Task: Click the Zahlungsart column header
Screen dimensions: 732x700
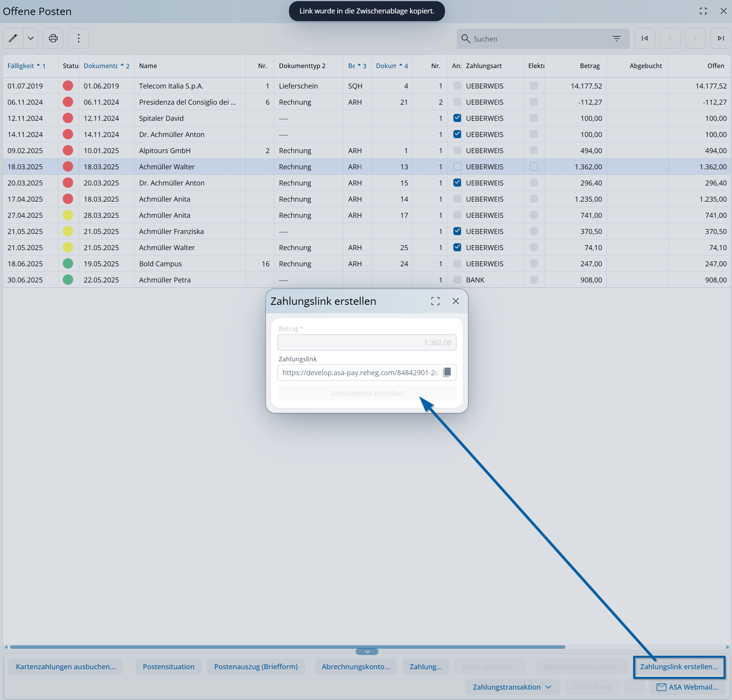Action: click(484, 66)
